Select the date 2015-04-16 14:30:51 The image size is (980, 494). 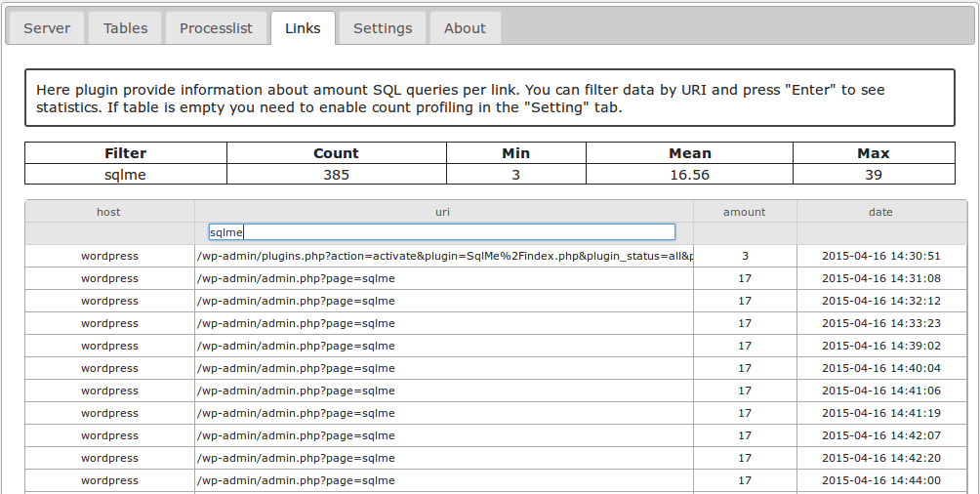881,256
